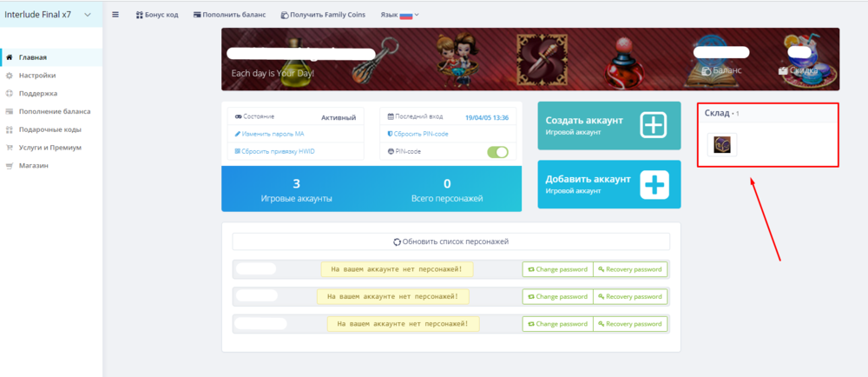Click the plus icon on Создать аккаунт

(654, 125)
